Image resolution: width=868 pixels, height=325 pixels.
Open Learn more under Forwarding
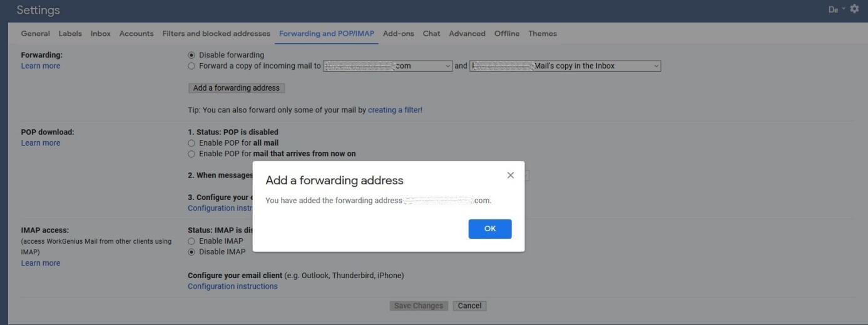pyautogui.click(x=41, y=66)
